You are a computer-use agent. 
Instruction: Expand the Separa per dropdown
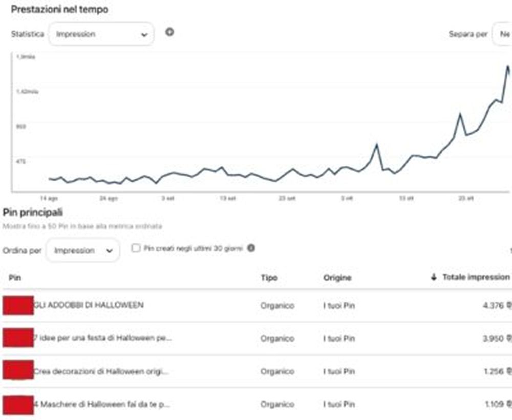coord(503,34)
